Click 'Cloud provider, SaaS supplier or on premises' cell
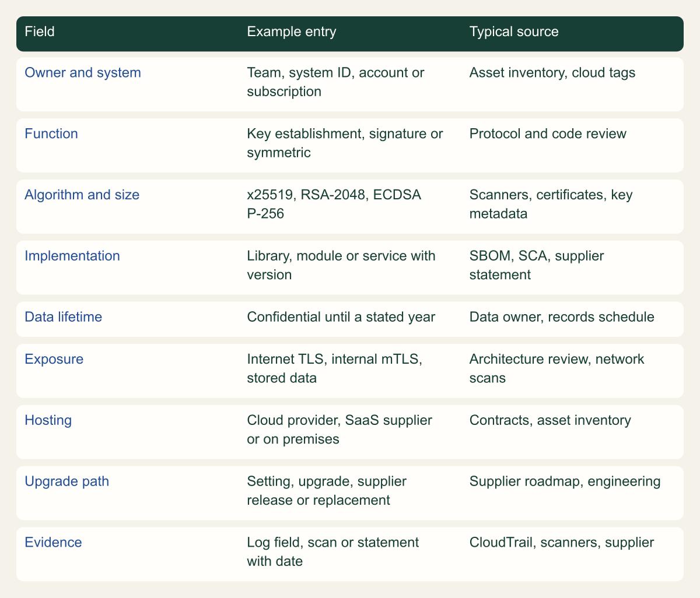Screen dimensions: 700x598 (x=349, y=432)
